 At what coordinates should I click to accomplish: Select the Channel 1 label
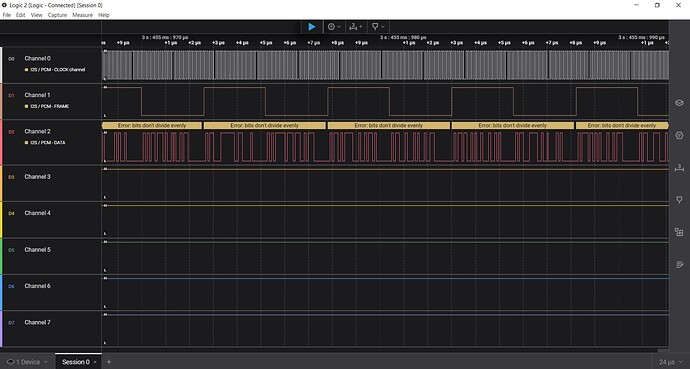[37, 95]
